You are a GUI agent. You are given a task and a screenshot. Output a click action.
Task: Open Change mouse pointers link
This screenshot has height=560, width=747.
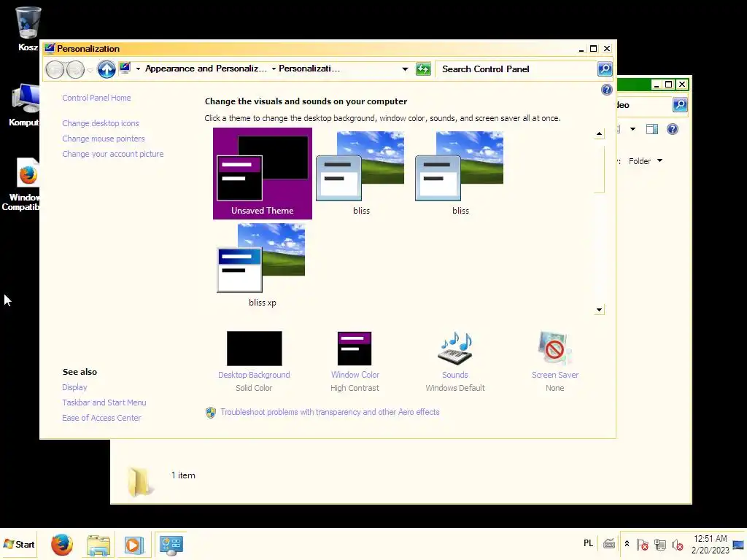point(104,139)
